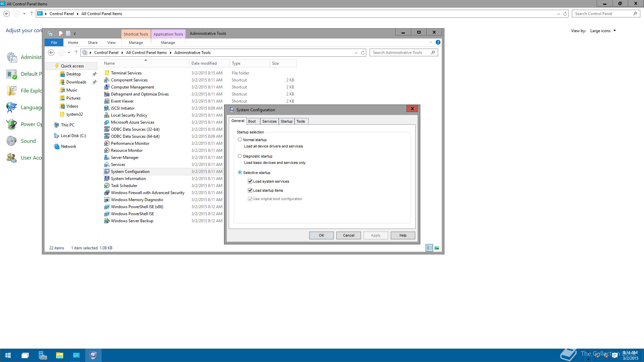Switch to the Startup tab
Screen dimensions: 644x362
[x=286, y=122]
